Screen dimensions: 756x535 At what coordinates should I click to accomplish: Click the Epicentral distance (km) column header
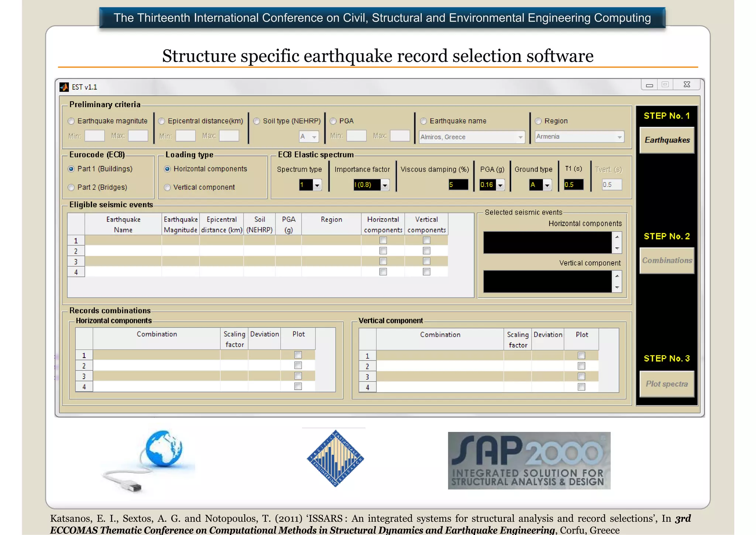tap(221, 224)
